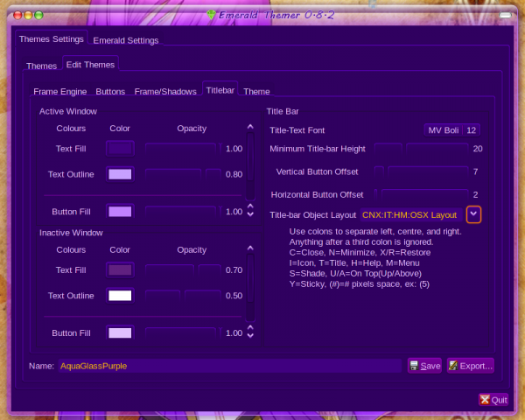Pick Inactive Window Text Outline color
The image size is (525, 420).
click(120, 296)
